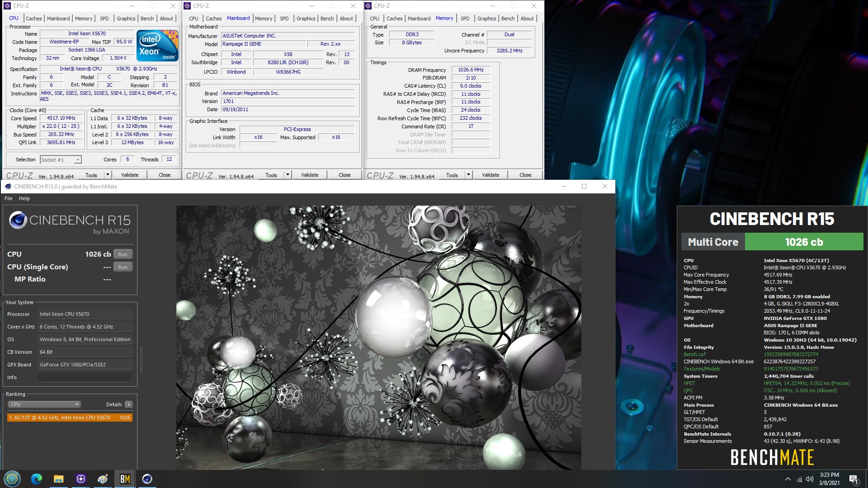Click Close button in first CPU-Z window
The height and width of the screenshot is (488, 868).
pos(165,175)
